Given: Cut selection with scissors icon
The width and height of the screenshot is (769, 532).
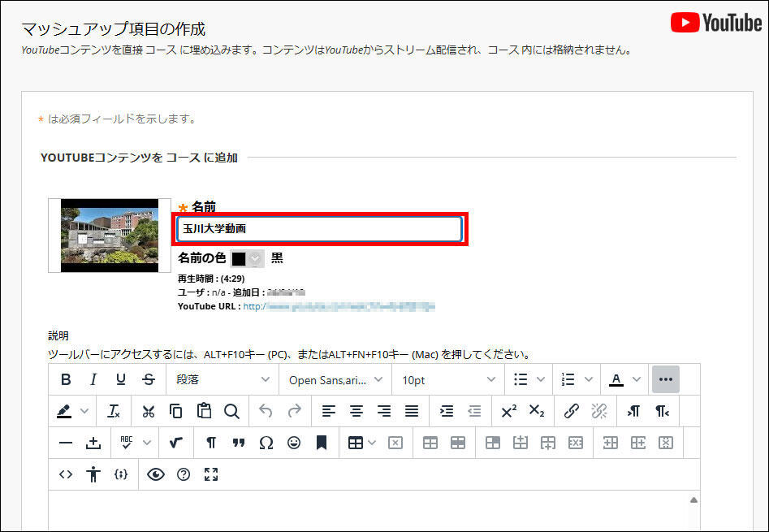Looking at the screenshot, I should (x=148, y=411).
